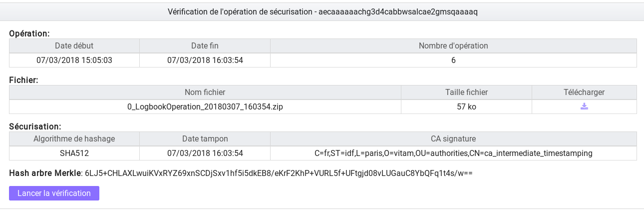Select the 0_LogbookOperation_20180307_160354.zip file name
644x212 pixels.
click(x=205, y=106)
